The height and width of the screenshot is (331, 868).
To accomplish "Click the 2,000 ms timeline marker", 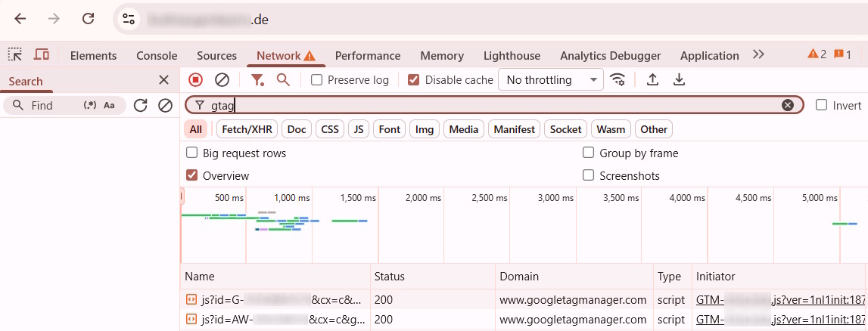I will (x=423, y=198).
